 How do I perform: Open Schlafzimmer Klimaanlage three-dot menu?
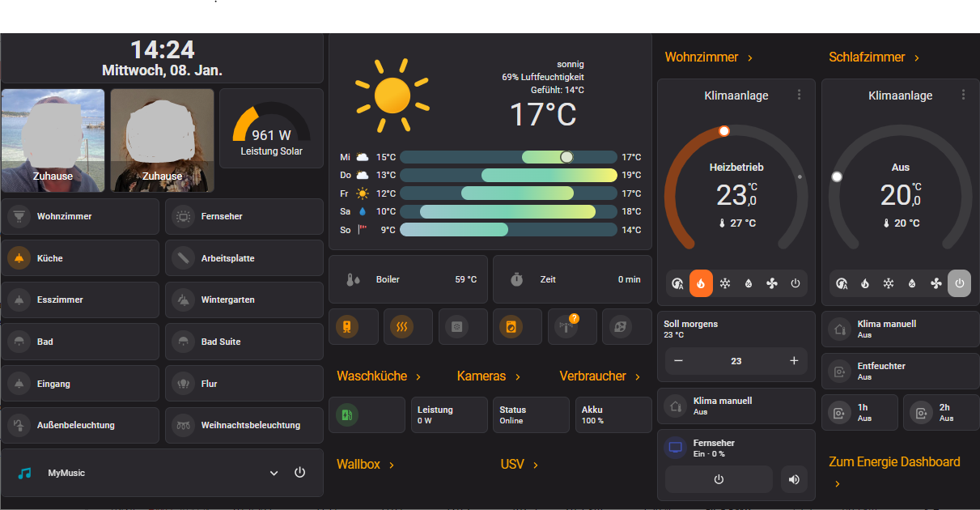point(963,95)
